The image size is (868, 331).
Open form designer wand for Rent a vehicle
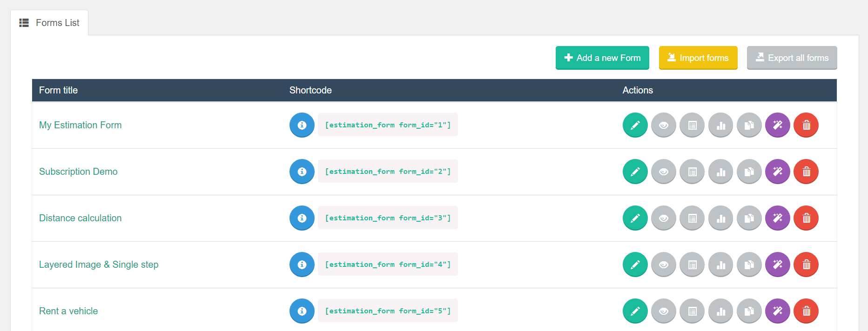[778, 311]
